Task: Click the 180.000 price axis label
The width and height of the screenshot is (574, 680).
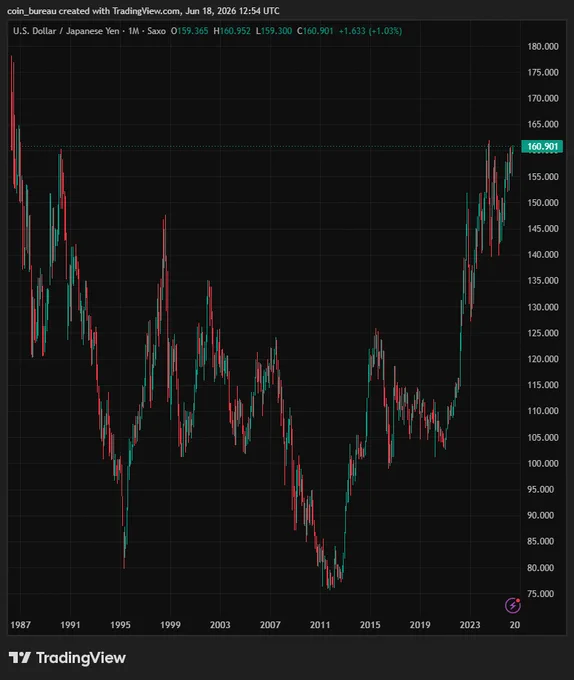Action: [543, 46]
